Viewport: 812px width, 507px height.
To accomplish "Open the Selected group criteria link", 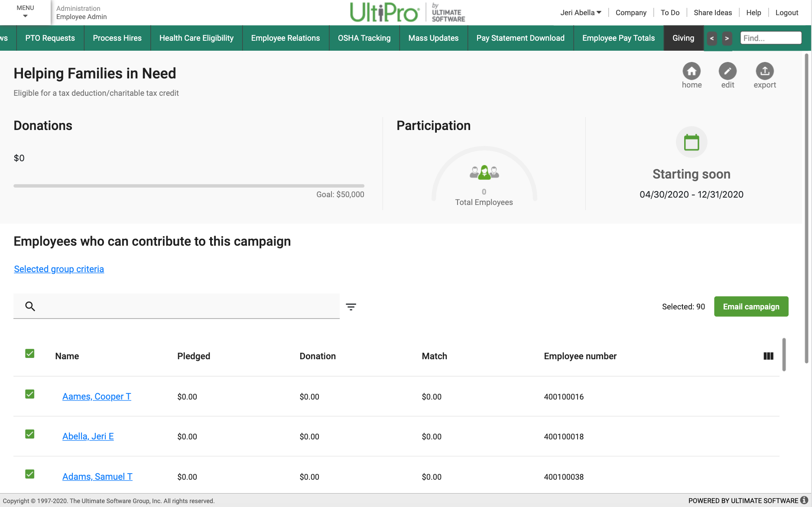I will pos(59,269).
